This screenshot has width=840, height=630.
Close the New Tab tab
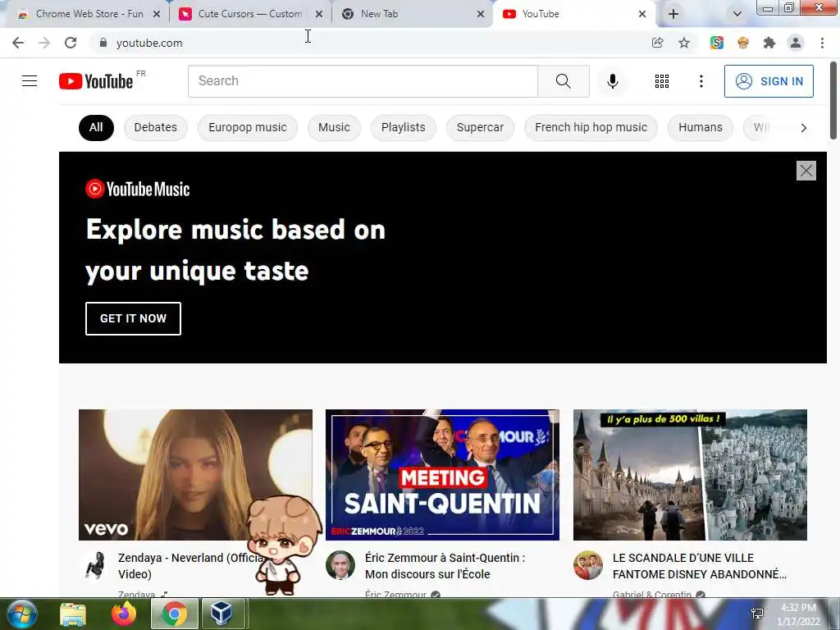[x=481, y=15]
